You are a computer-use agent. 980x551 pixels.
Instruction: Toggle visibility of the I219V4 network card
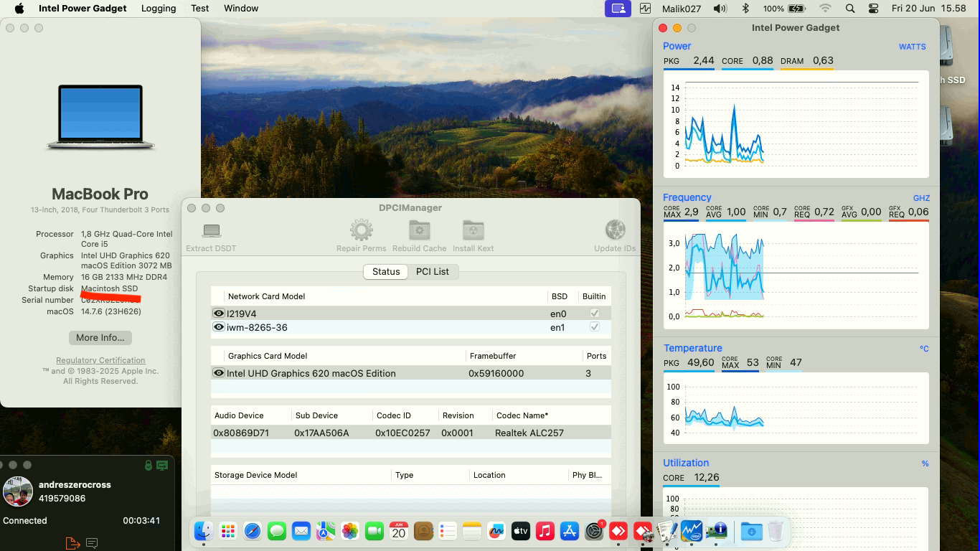[x=219, y=313]
